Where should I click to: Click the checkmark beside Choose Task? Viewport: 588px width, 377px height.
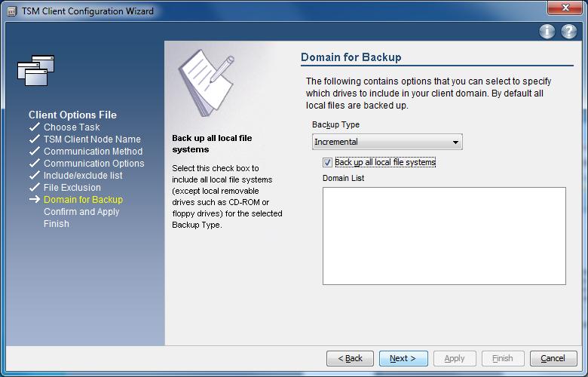click(34, 127)
